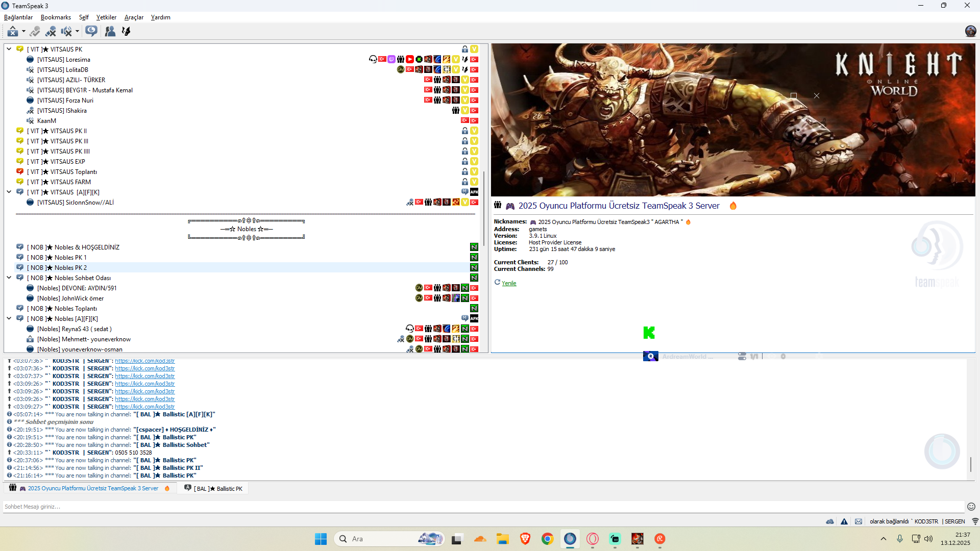Image resolution: width=980 pixels, height=551 pixels.
Task: Open the Yardım menu
Action: (160, 17)
